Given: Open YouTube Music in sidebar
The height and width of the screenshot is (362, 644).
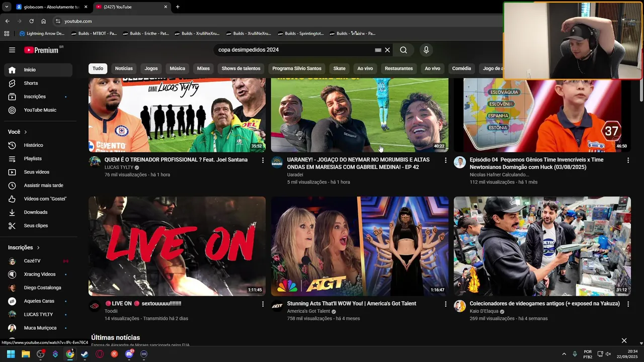Looking at the screenshot, I should point(38,110).
